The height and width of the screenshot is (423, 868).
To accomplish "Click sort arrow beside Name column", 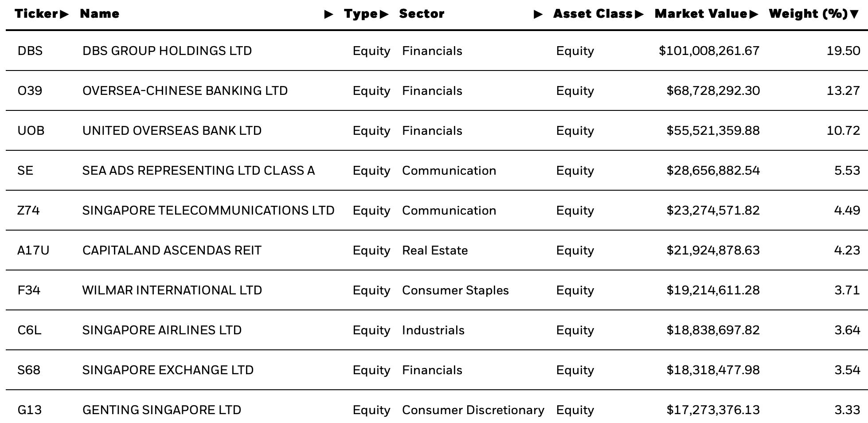I will coord(328,14).
